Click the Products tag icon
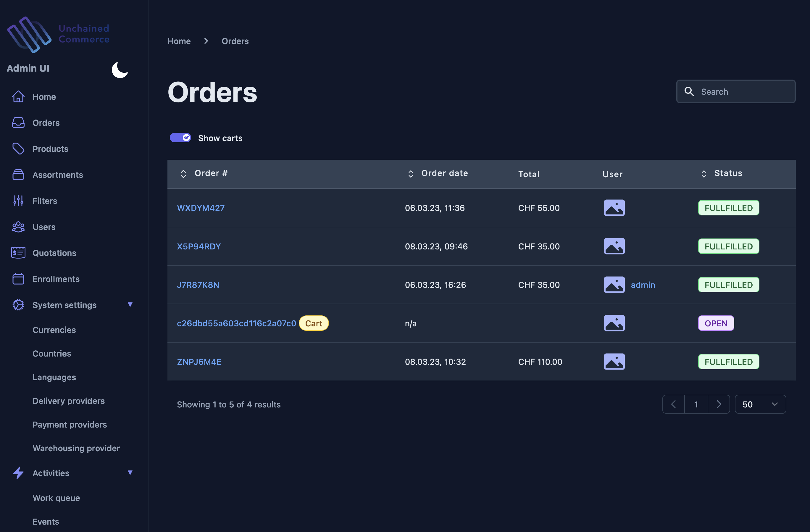 (x=18, y=149)
